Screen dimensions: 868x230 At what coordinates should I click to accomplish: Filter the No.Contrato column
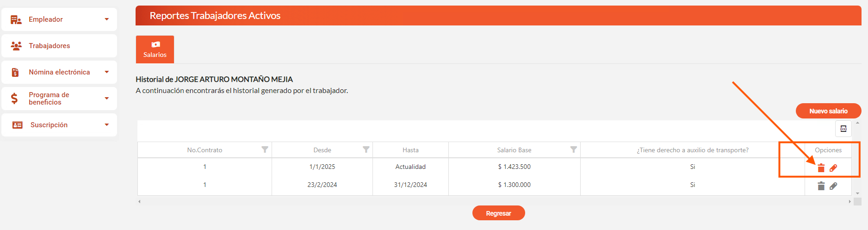(265, 149)
